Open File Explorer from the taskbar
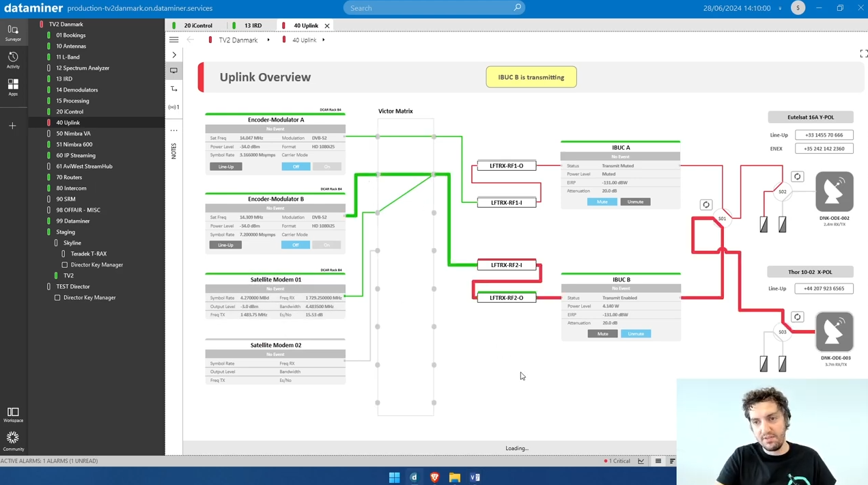 [x=455, y=477]
